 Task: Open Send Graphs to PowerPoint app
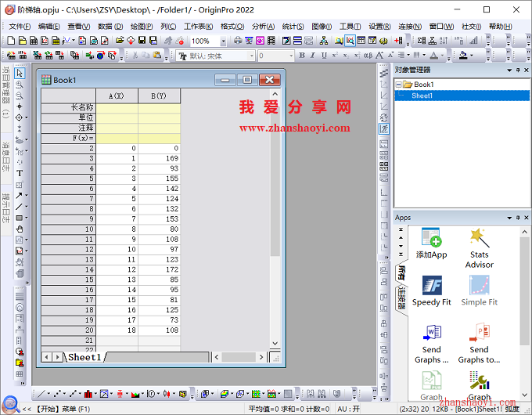[x=479, y=344]
